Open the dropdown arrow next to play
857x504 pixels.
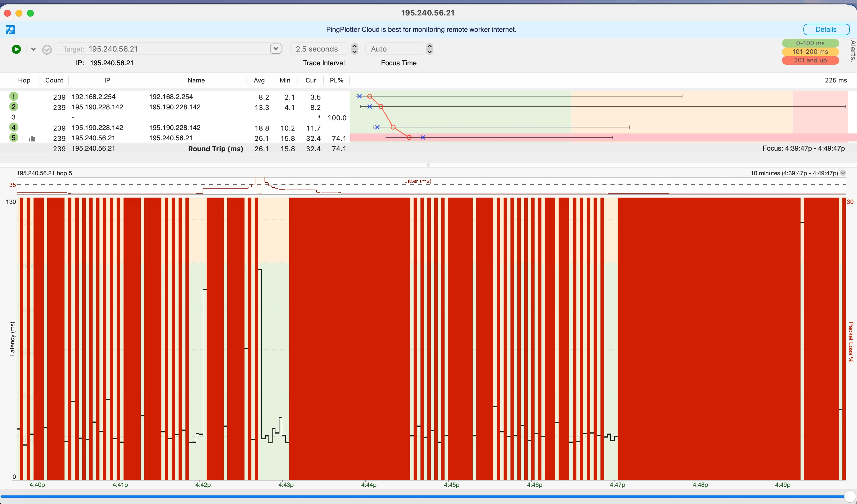tap(33, 49)
